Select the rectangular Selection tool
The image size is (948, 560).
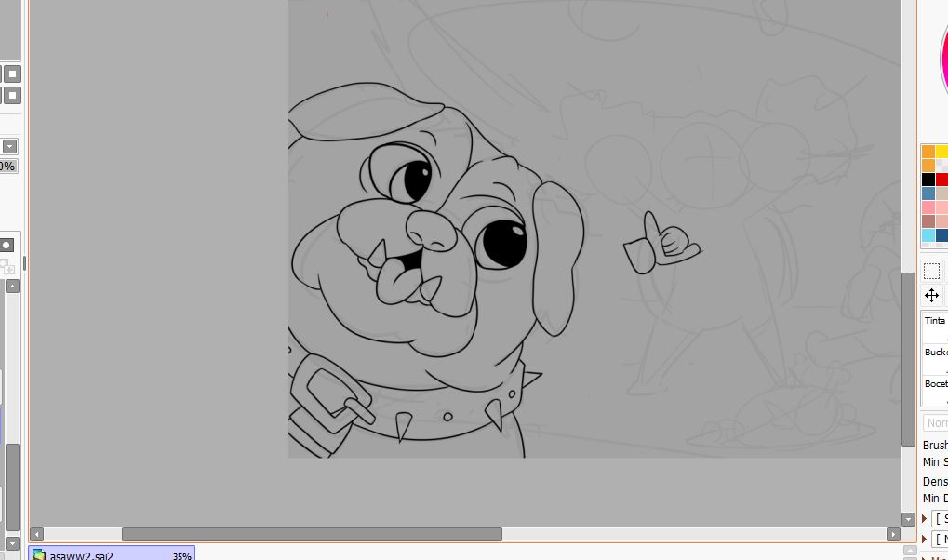click(x=931, y=271)
